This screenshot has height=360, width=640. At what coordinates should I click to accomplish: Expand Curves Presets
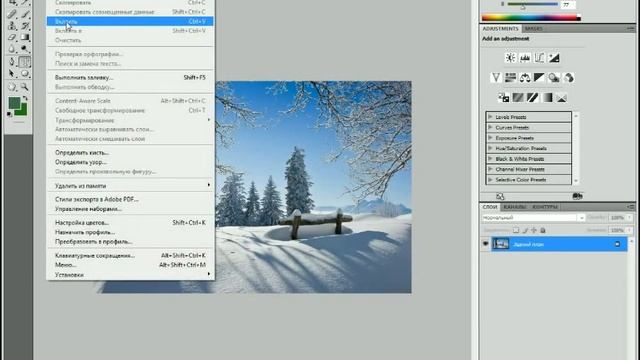490,127
